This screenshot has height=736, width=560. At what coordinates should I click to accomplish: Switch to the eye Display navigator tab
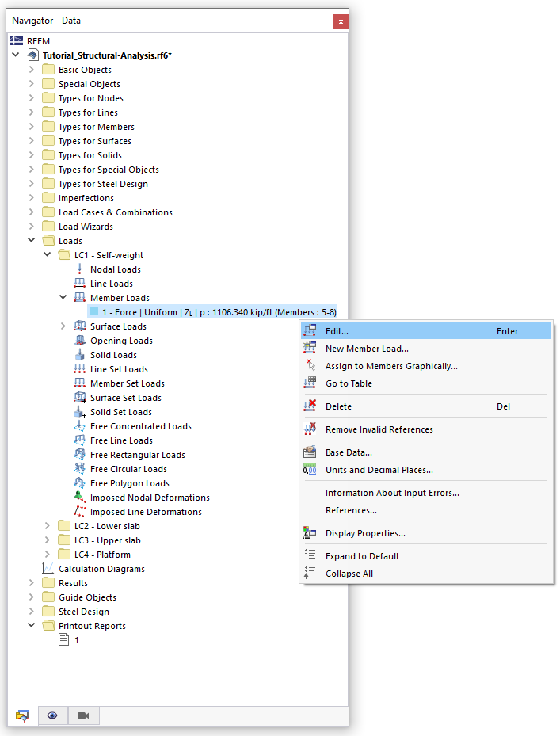click(52, 716)
